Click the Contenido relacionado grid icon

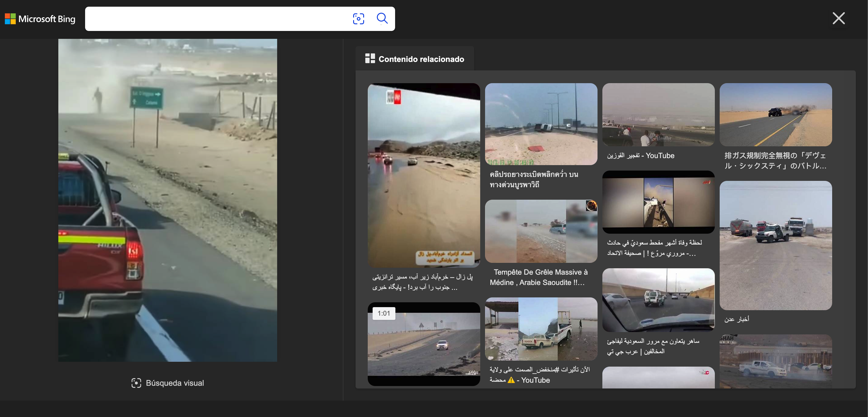tap(370, 59)
